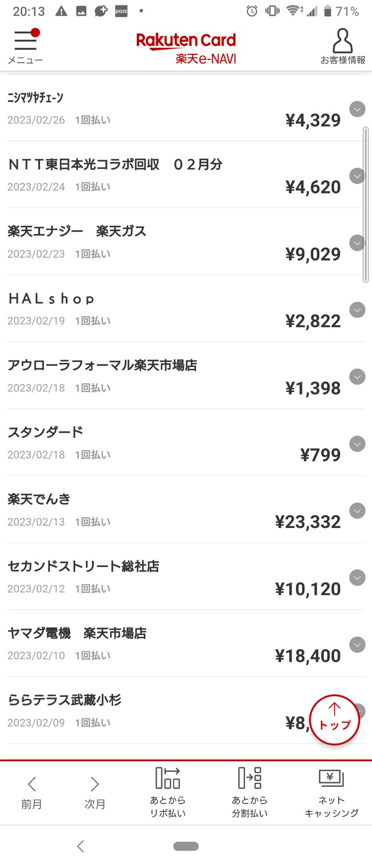
Task: Select the 楽天エナジー 楽天ガス transaction row
Action: [x=186, y=242]
